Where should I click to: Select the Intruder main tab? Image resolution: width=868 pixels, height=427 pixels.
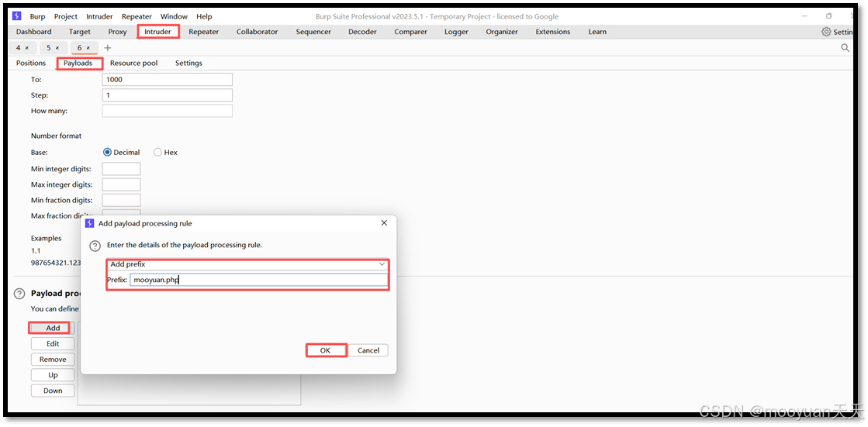pos(157,32)
